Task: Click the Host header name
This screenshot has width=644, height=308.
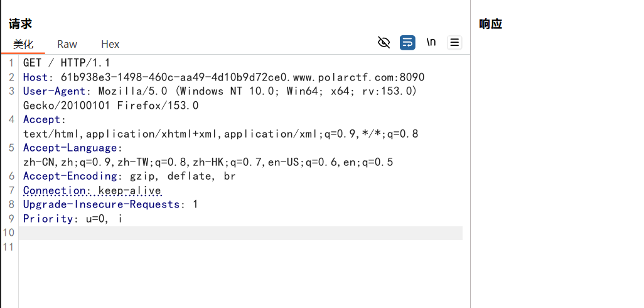Action: tap(35, 77)
